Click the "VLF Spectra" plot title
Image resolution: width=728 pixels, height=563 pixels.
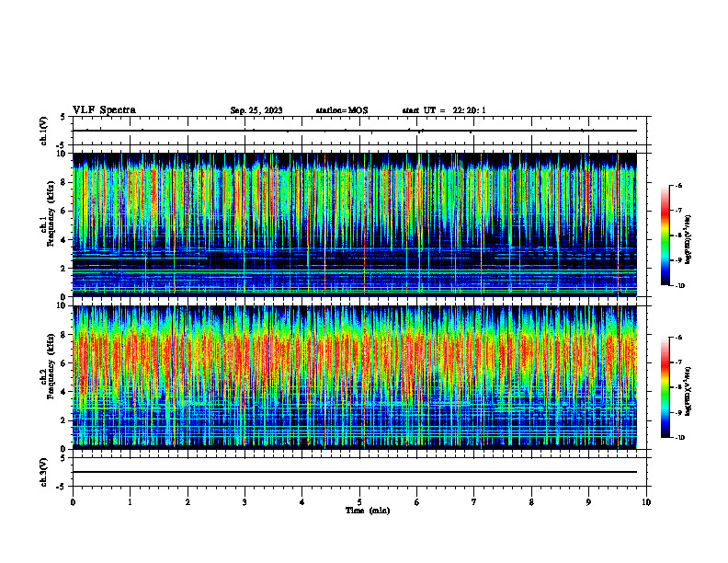tap(104, 110)
